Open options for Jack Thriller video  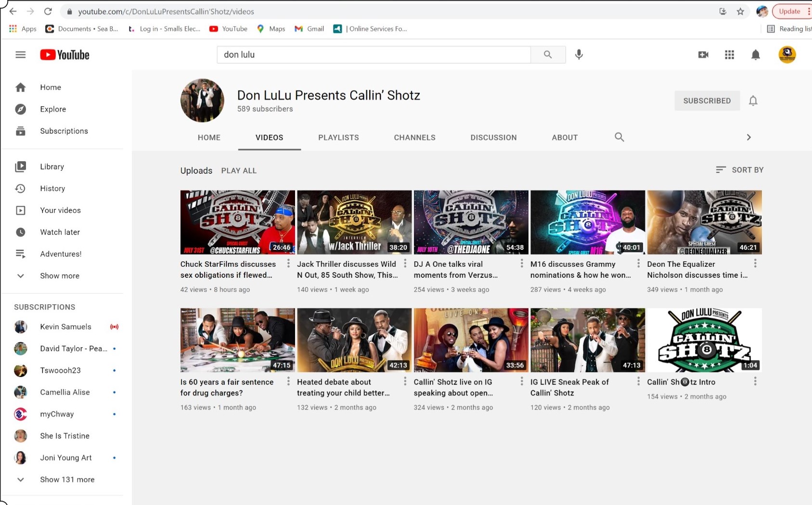tap(405, 263)
